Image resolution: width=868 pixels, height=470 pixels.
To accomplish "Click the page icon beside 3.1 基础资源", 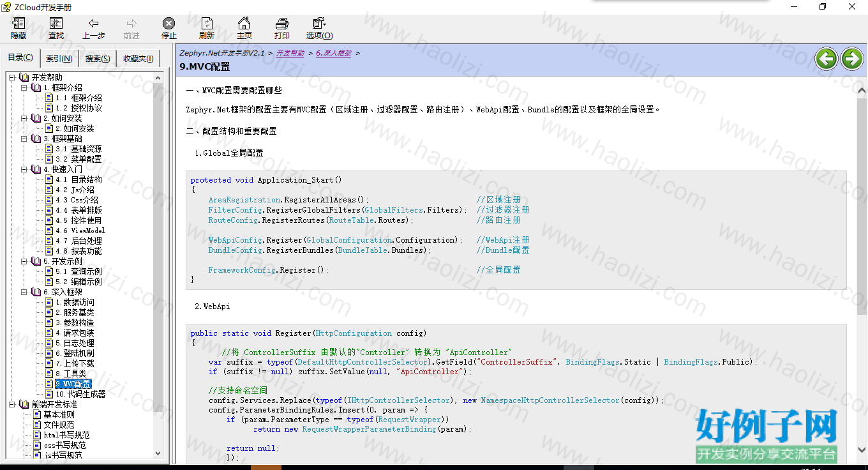I will [49, 149].
